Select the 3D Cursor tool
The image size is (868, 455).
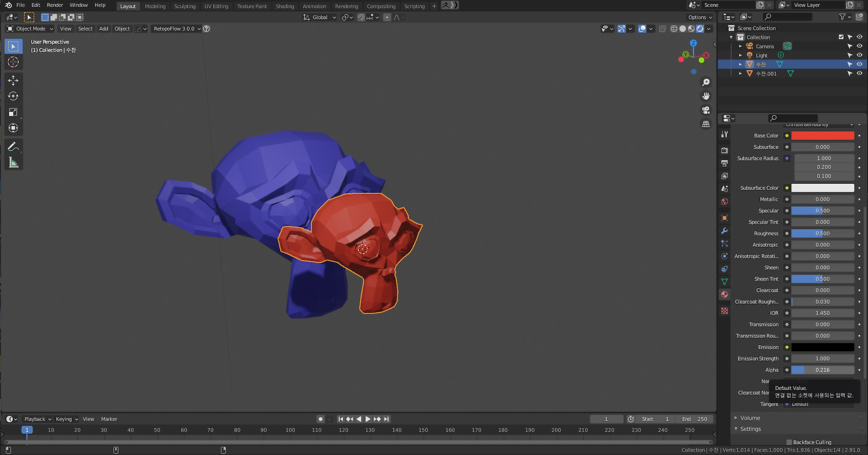pos(14,62)
